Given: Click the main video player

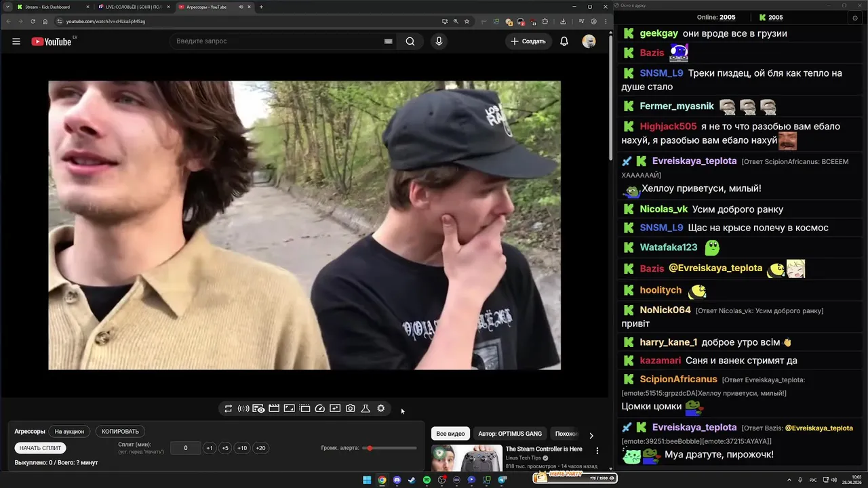Looking at the screenshot, I should [x=304, y=225].
